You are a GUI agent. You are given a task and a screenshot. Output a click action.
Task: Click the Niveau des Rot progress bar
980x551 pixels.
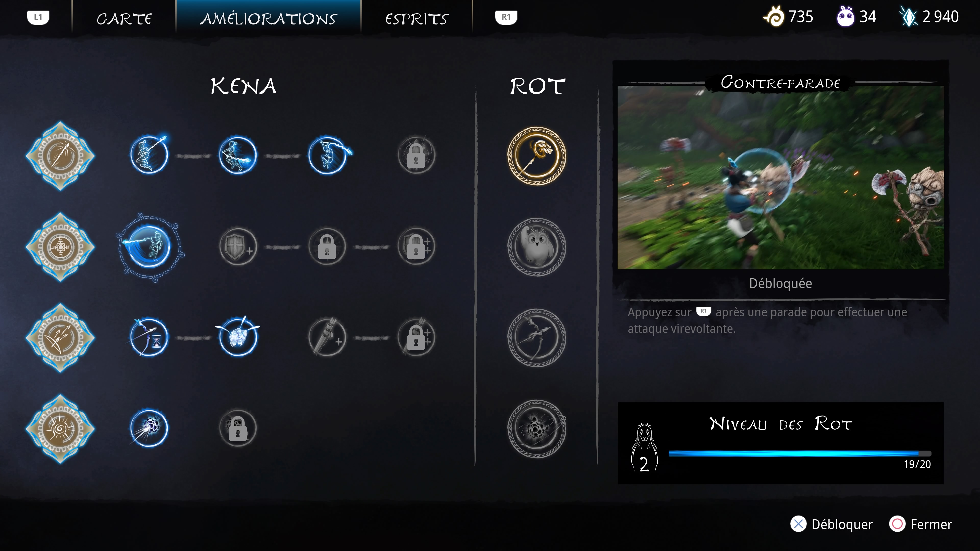coord(800,453)
